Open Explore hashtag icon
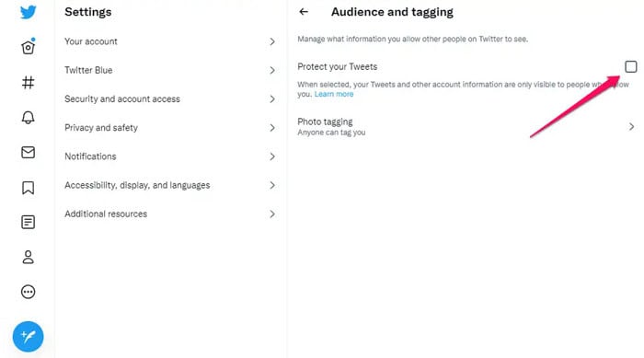The width and height of the screenshot is (644, 358). [x=28, y=83]
